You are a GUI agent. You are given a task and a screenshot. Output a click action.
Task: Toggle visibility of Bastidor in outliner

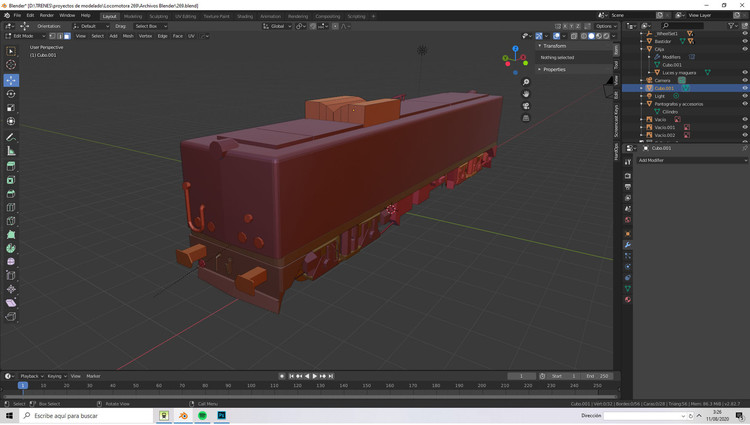point(744,42)
